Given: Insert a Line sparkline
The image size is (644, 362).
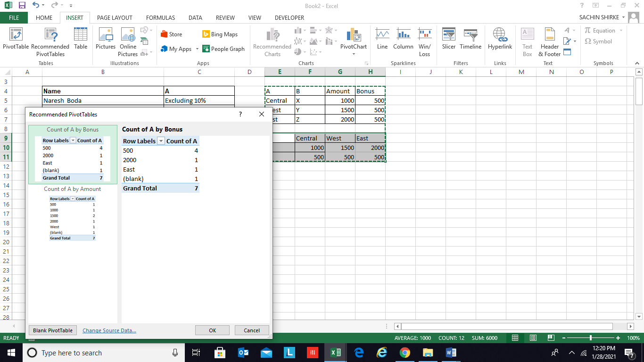Looking at the screenshot, I should [x=382, y=39].
